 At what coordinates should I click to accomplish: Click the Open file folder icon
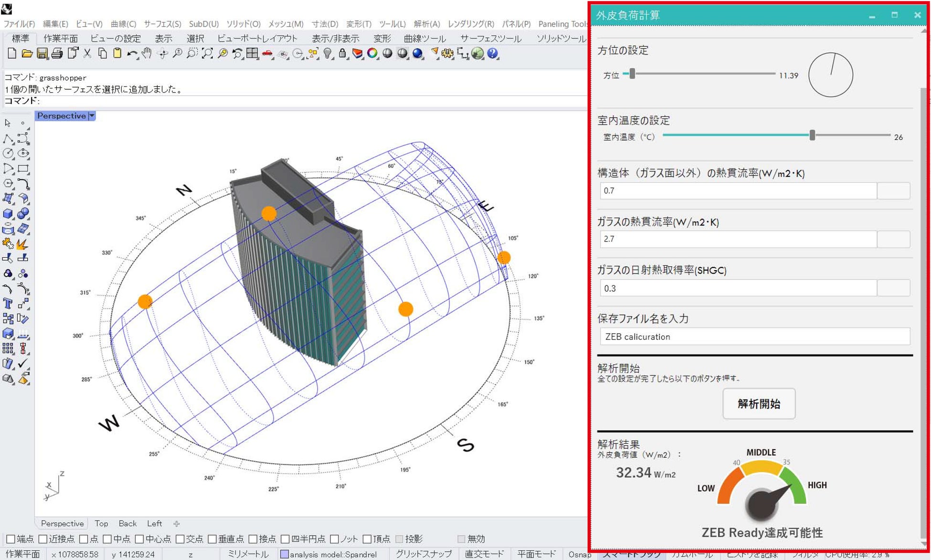click(x=27, y=53)
